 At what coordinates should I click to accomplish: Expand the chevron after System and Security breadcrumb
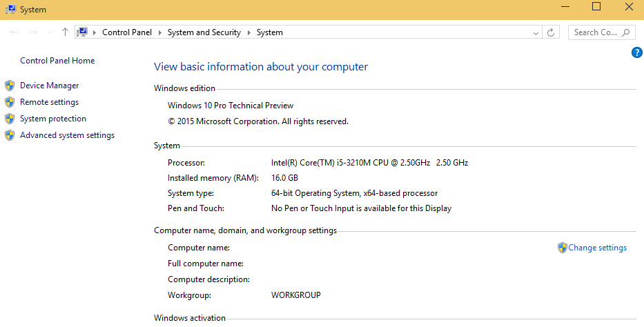pyautogui.click(x=248, y=32)
